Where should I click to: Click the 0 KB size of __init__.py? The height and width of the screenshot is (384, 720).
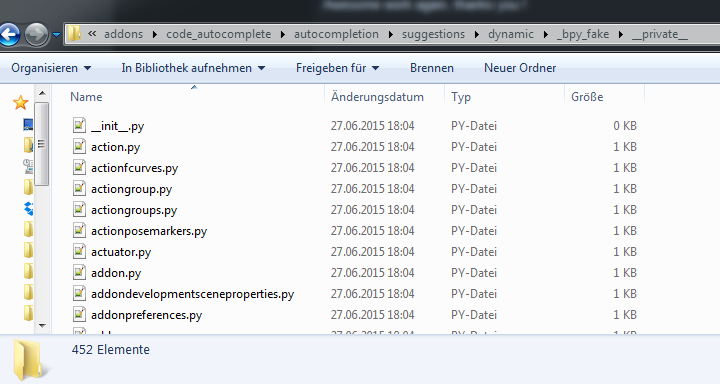pyautogui.click(x=625, y=126)
